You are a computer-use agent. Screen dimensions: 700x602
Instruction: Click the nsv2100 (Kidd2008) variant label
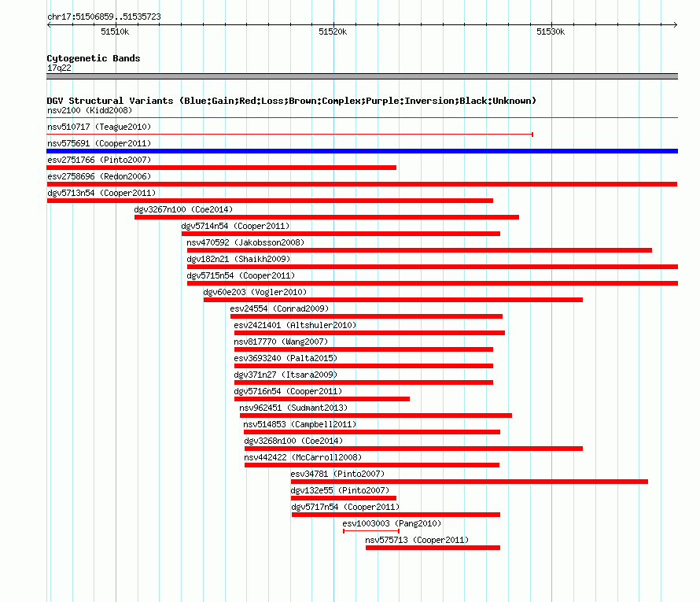pyautogui.click(x=90, y=110)
